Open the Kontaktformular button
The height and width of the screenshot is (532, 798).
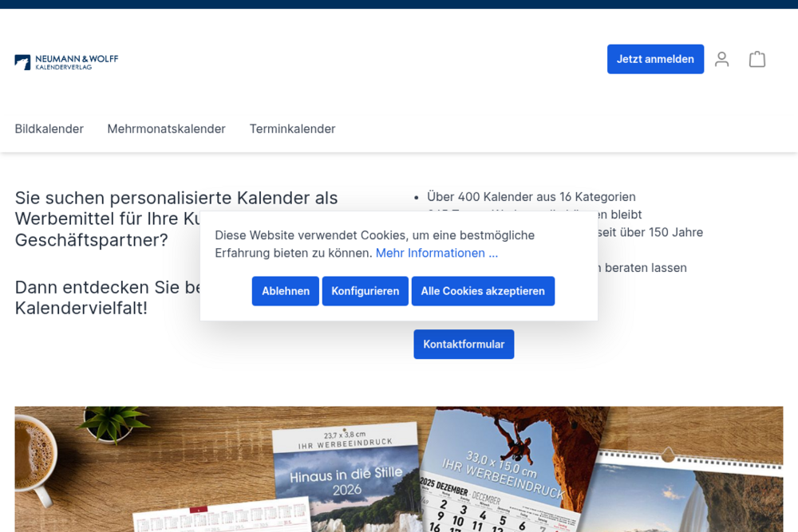click(x=464, y=344)
